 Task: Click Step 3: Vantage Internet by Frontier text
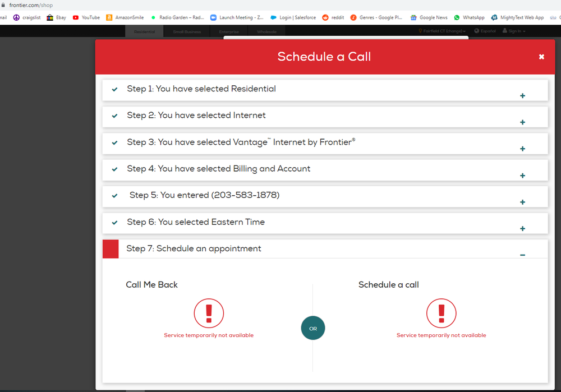click(241, 142)
